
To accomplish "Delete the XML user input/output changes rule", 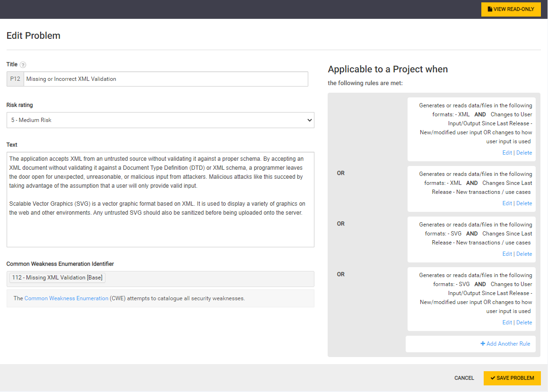I will click(x=524, y=153).
